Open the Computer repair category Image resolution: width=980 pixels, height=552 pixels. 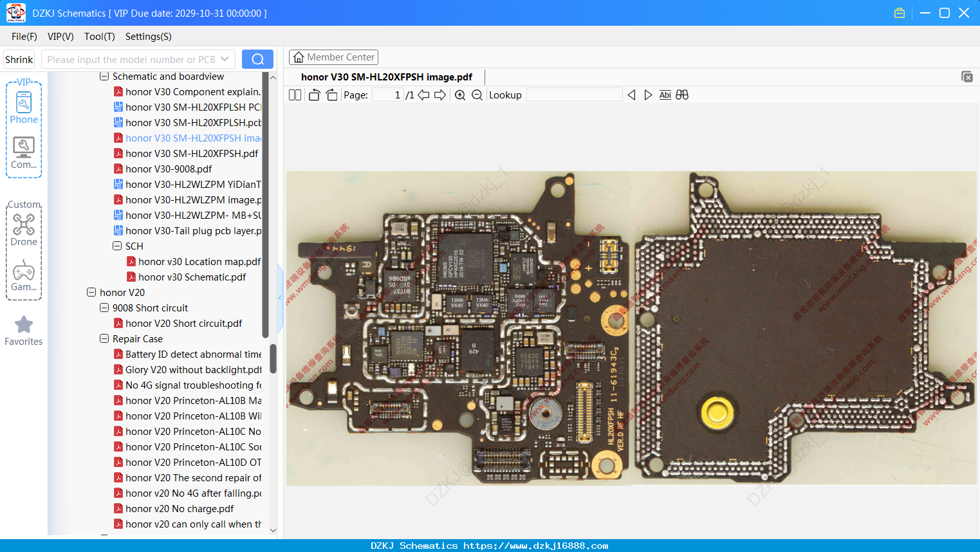[24, 153]
